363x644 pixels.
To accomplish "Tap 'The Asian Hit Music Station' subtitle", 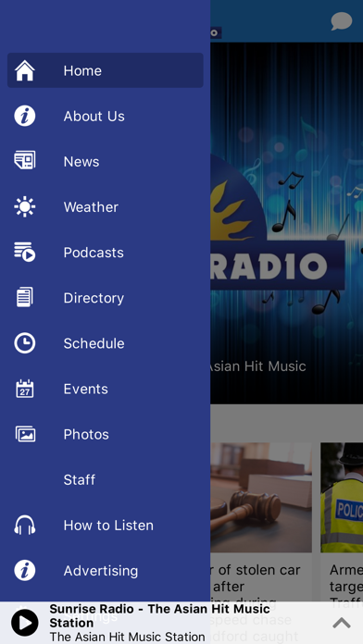I will tap(127, 637).
